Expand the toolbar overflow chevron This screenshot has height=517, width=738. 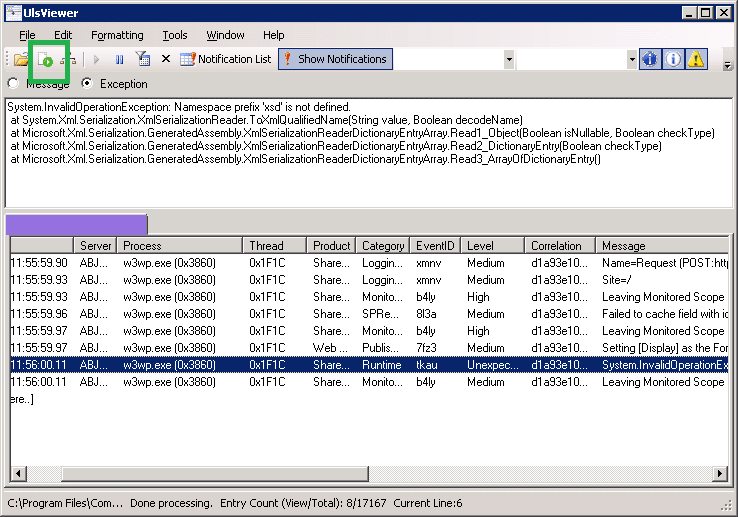(x=728, y=65)
